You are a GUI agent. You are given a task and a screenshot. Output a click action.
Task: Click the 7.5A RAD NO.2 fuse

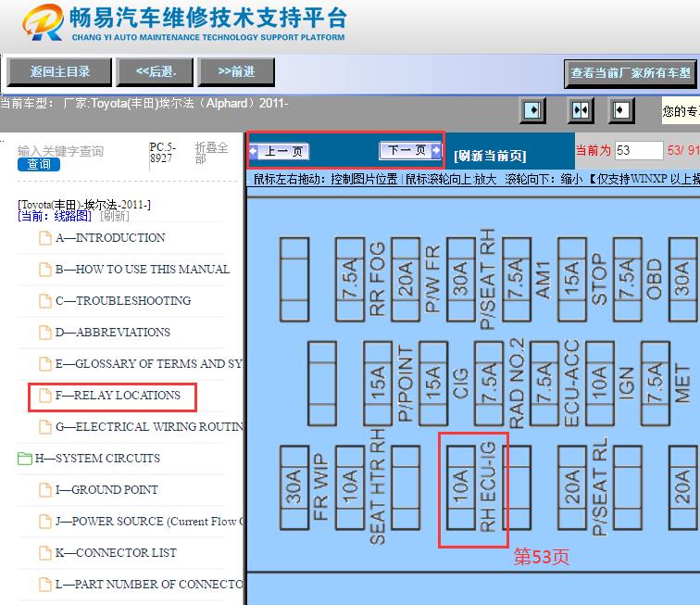489,384
